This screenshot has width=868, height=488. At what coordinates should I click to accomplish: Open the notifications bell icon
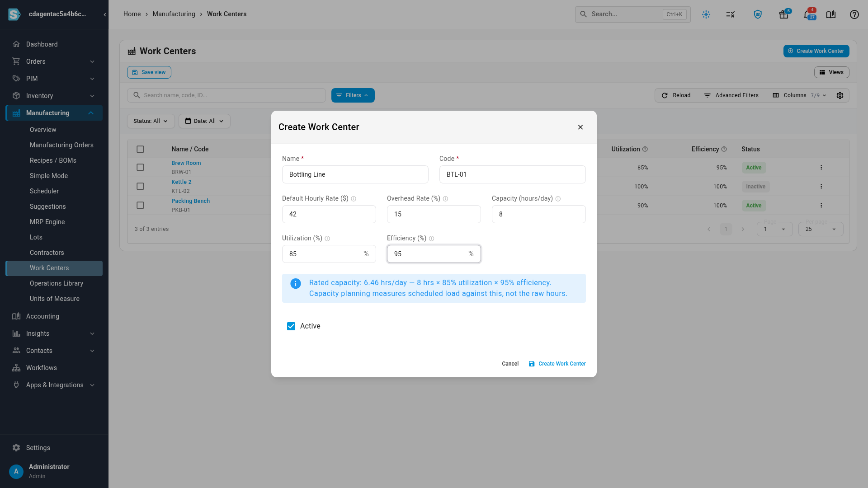[x=807, y=14]
